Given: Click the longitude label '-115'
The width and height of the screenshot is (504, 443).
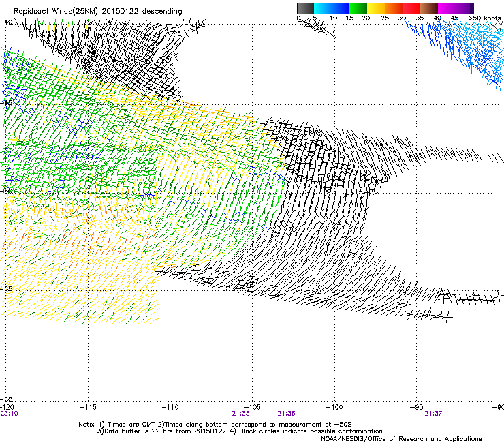Looking at the screenshot, I should [88, 407].
